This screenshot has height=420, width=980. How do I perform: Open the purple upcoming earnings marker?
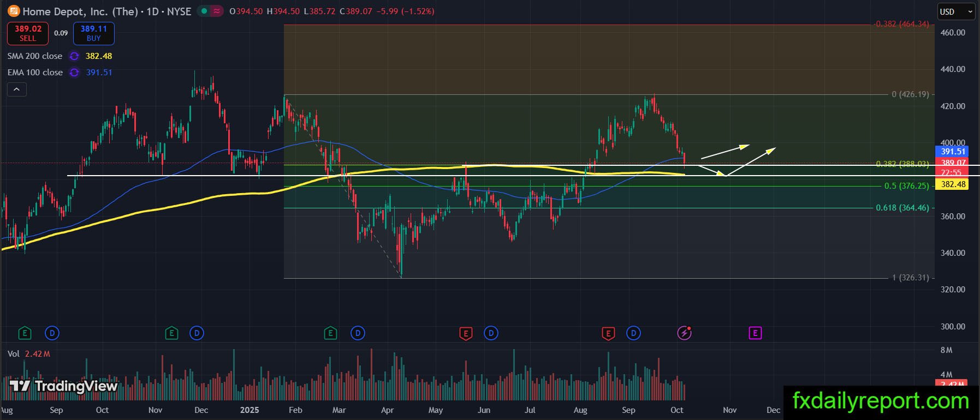(755, 333)
